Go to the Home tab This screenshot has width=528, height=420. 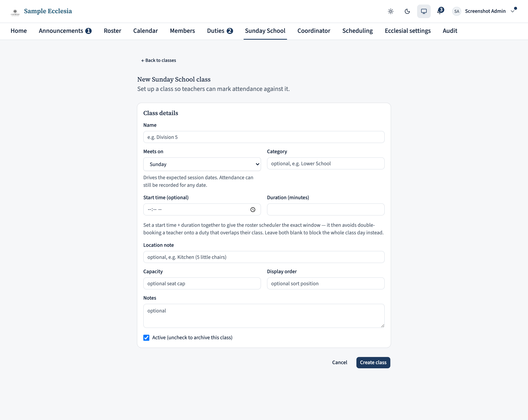pos(19,31)
